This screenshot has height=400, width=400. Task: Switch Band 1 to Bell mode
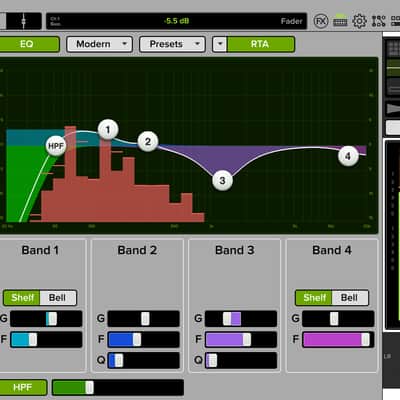coord(58,298)
